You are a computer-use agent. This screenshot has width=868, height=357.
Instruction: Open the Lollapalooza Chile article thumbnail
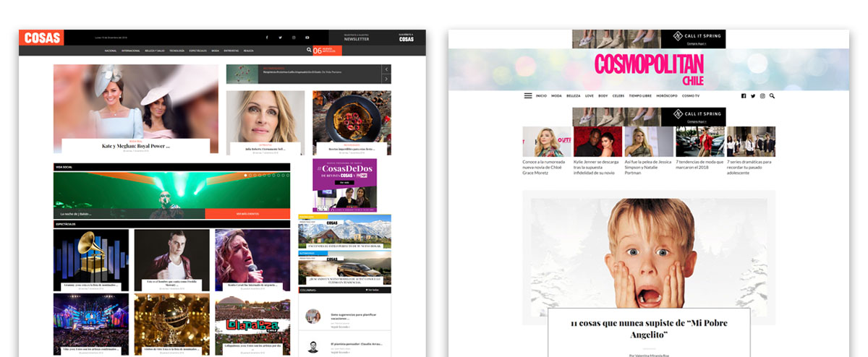252,322
